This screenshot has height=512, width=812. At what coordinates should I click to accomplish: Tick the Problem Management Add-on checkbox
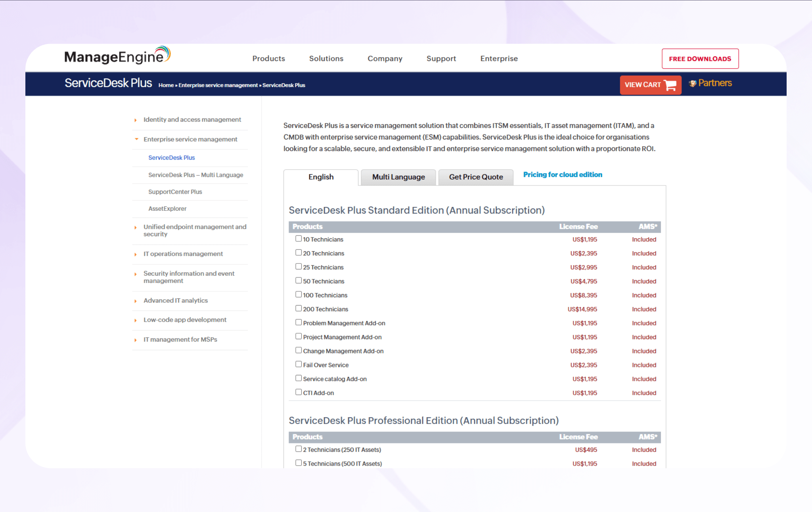coord(299,323)
